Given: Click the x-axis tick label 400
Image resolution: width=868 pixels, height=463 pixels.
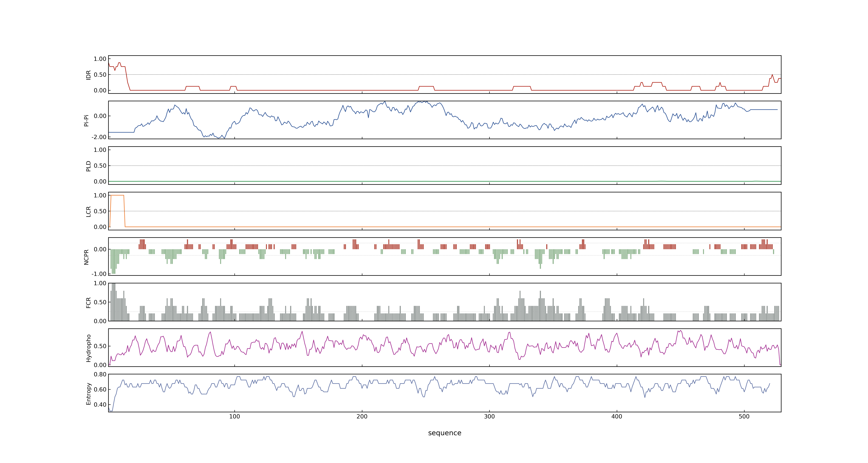Looking at the screenshot, I should click(617, 416).
